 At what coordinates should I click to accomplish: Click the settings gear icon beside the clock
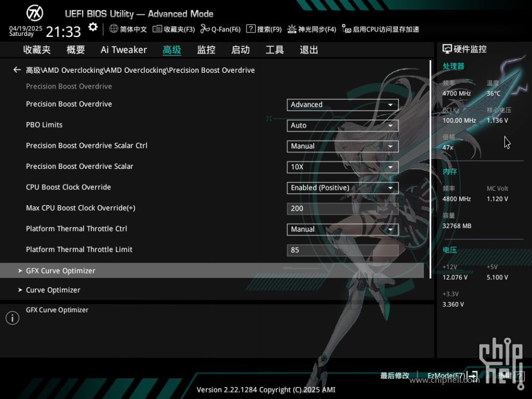(93, 27)
